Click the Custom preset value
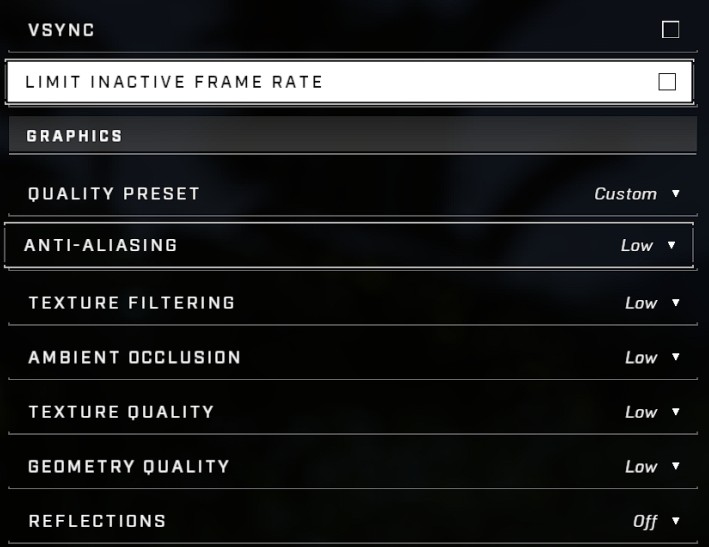 pos(625,194)
